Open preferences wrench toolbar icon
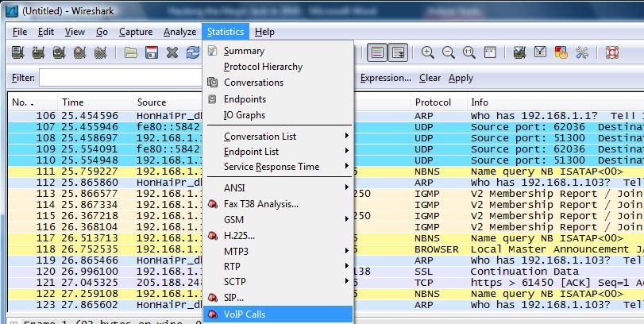The image size is (644, 324). pyautogui.click(x=582, y=52)
